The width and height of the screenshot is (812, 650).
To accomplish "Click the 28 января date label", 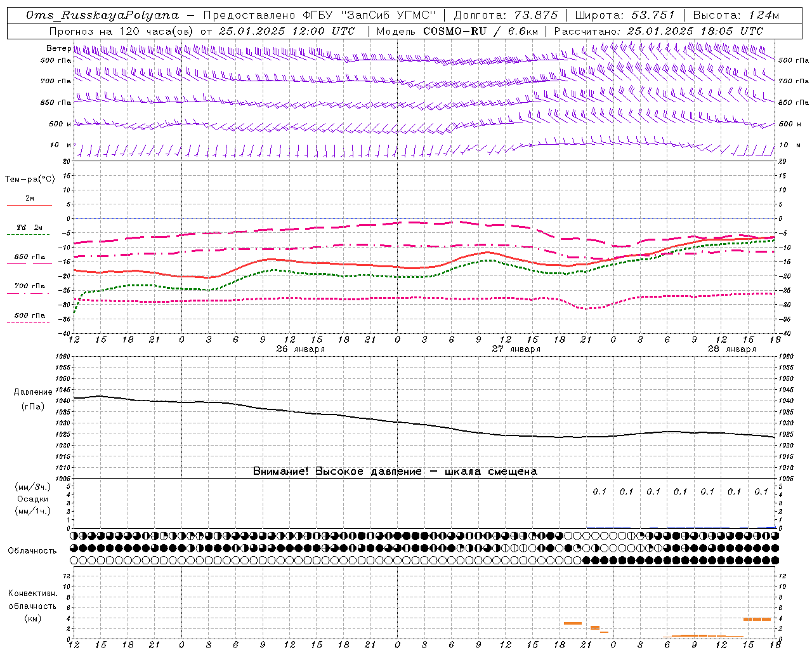I will (x=732, y=349).
